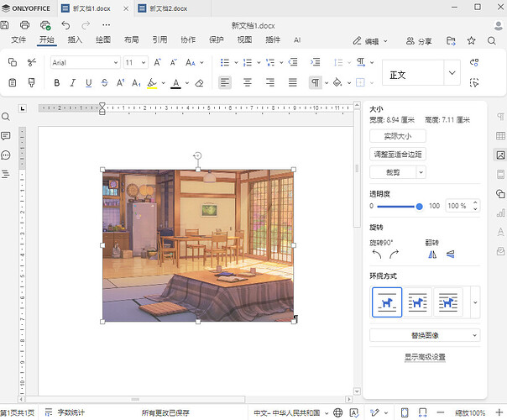Click the 实际大小 button
Viewport: 507px width, 420px height.
[x=398, y=136]
